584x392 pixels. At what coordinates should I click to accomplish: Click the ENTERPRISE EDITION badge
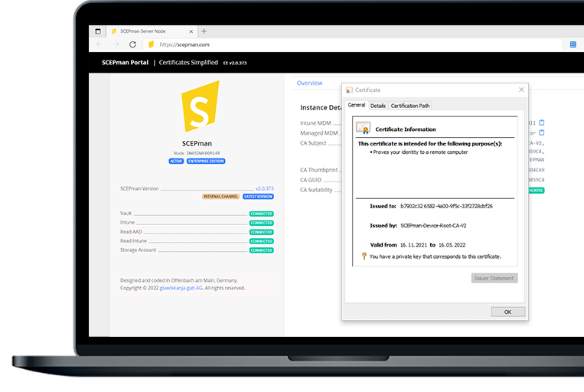[x=206, y=162]
